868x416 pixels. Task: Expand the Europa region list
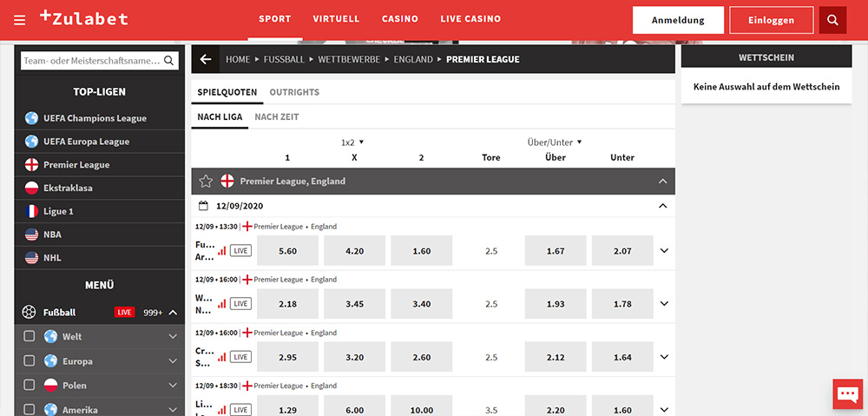tap(173, 361)
